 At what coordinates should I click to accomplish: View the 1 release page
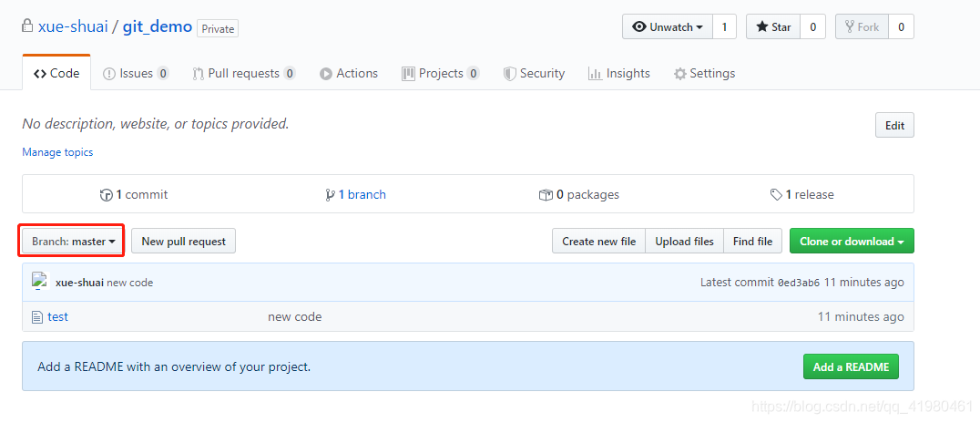pos(801,194)
